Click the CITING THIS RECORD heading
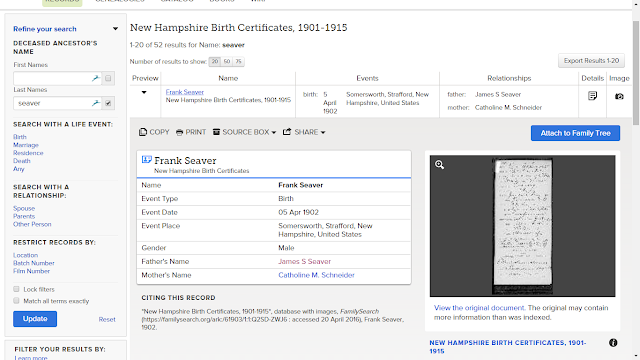This screenshot has height=360, width=640. 178,298
